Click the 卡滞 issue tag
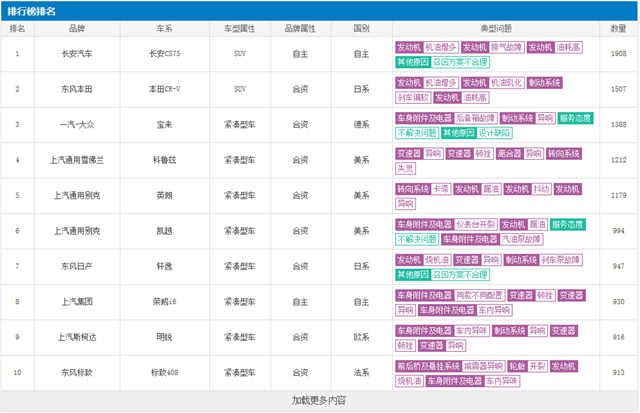The width and height of the screenshot is (640, 413). pyautogui.click(x=441, y=189)
